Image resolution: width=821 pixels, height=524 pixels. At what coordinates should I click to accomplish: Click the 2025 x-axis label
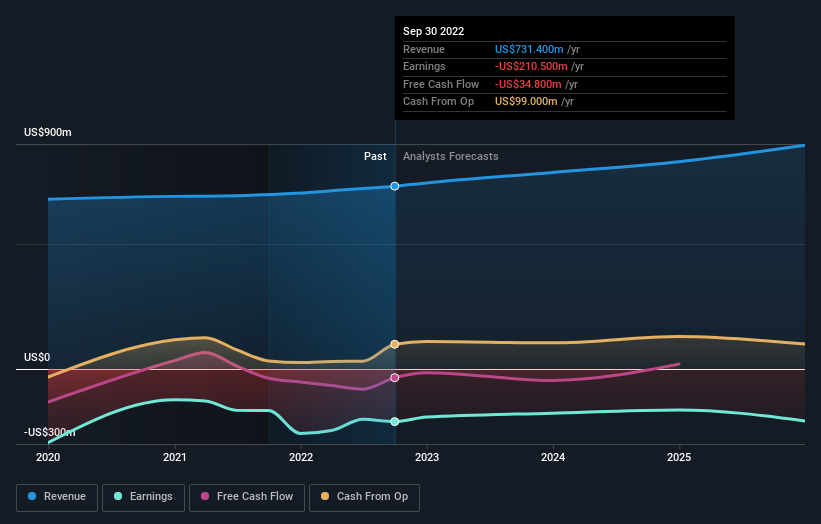point(679,458)
